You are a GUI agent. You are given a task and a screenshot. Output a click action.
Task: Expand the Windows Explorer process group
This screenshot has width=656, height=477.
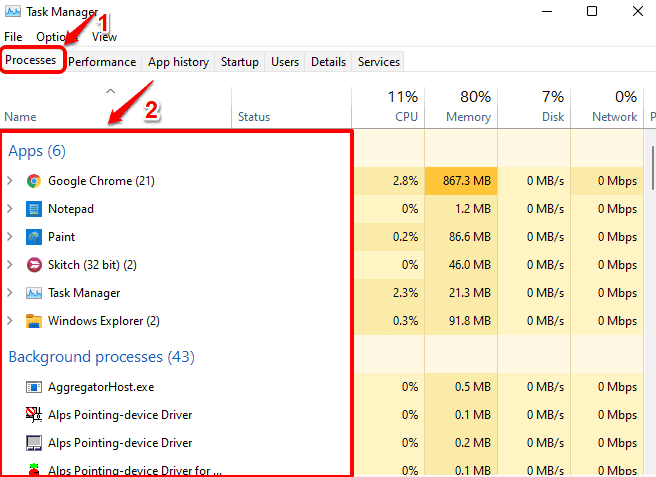click(x=10, y=321)
